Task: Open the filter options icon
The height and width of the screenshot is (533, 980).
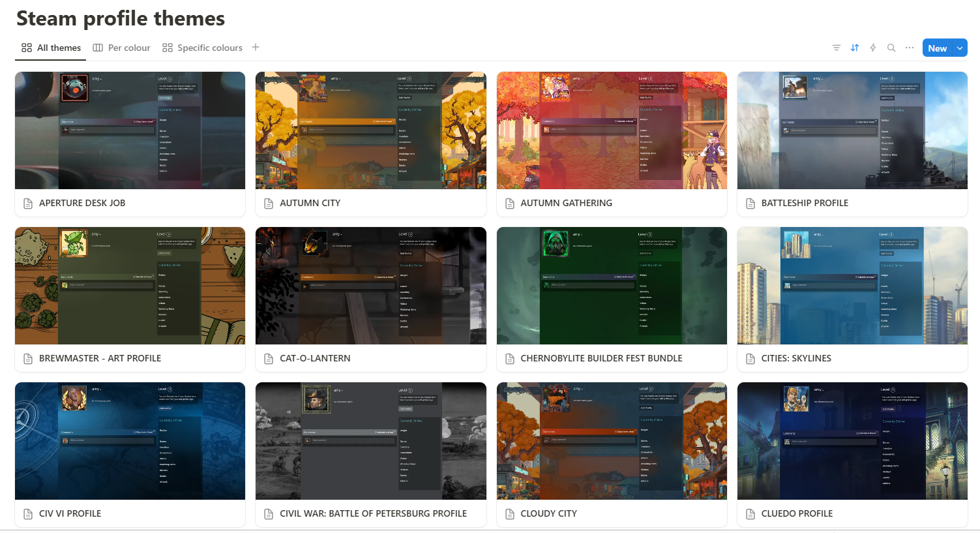Action: (837, 48)
